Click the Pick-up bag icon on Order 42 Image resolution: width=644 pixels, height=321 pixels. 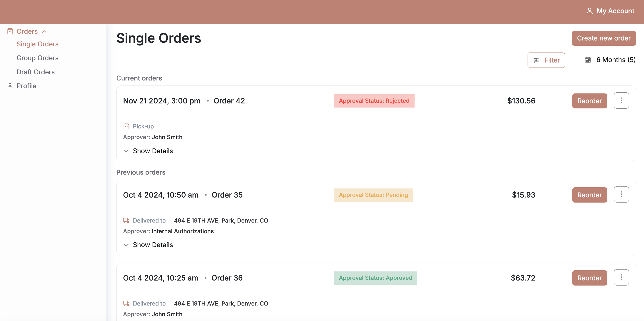(x=126, y=126)
